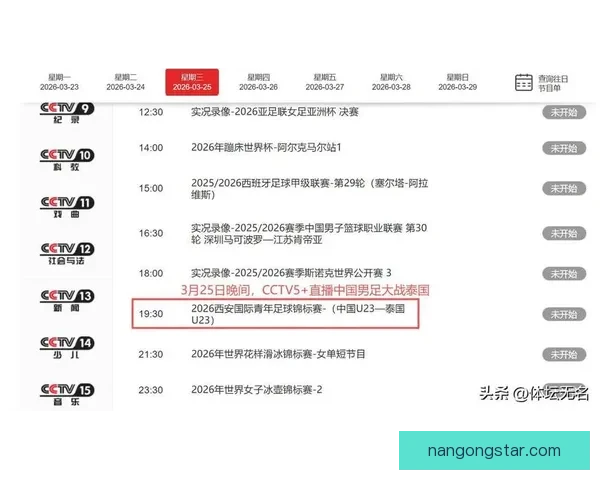Click 未开始 button for the 18:00 program
Viewport: 600px width, 480px height.
pos(564,274)
